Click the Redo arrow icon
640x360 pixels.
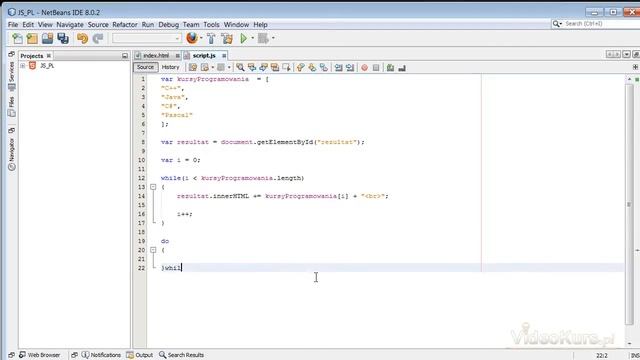point(98,38)
